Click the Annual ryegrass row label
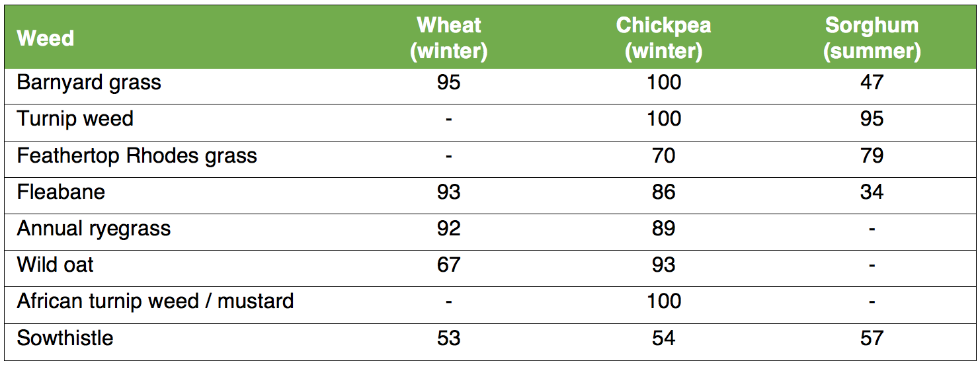Image resolution: width=980 pixels, height=365 pixels. [x=94, y=229]
